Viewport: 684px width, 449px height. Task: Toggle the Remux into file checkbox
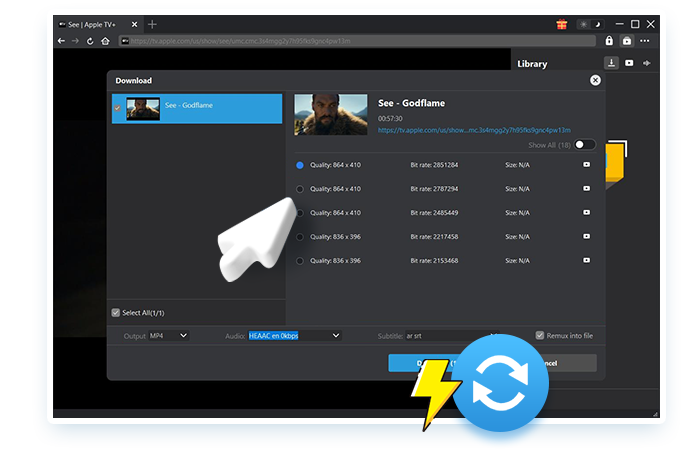pyautogui.click(x=540, y=335)
